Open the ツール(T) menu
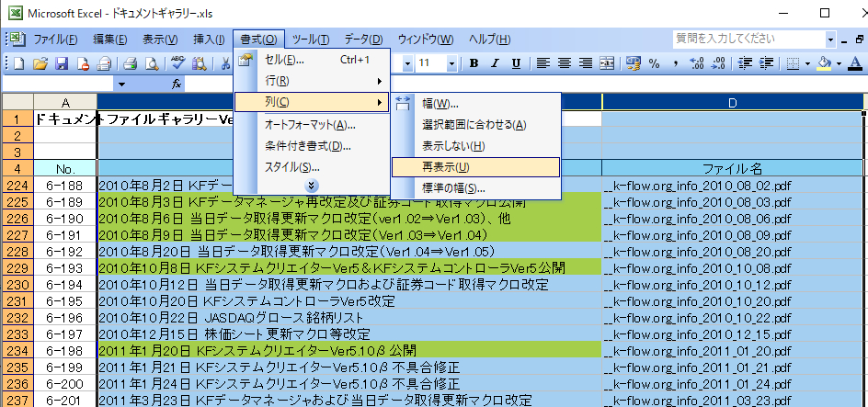This screenshot has width=868, height=407. click(311, 40)
